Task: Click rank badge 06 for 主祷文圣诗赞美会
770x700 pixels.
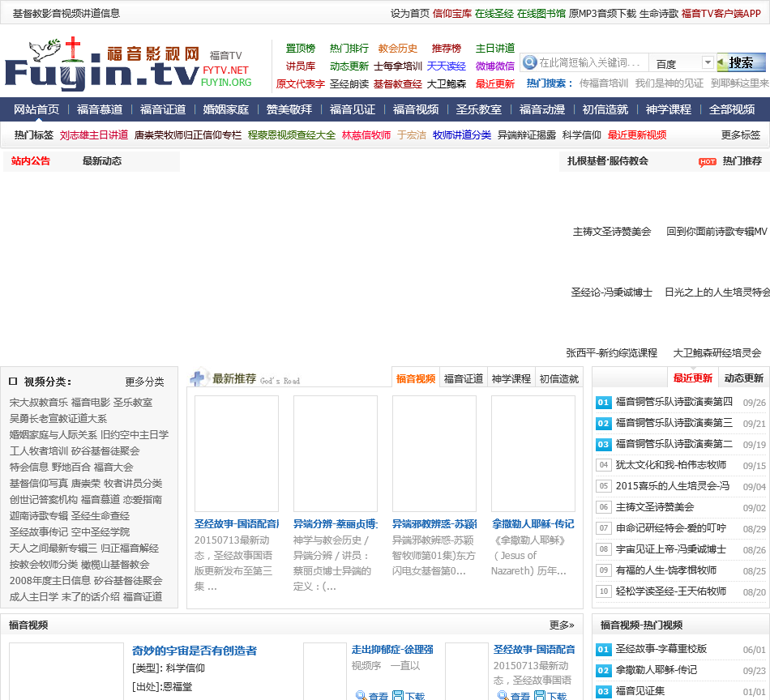Action: pyautogui.click(x=603, y=507)
